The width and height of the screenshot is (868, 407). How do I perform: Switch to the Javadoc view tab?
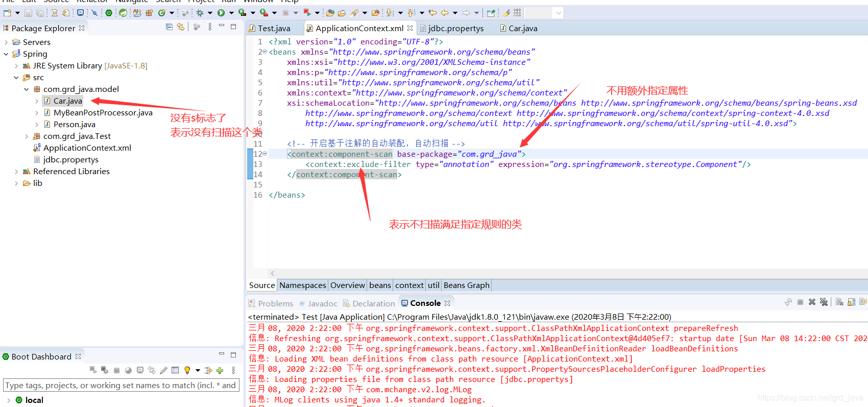click(318, 303)
